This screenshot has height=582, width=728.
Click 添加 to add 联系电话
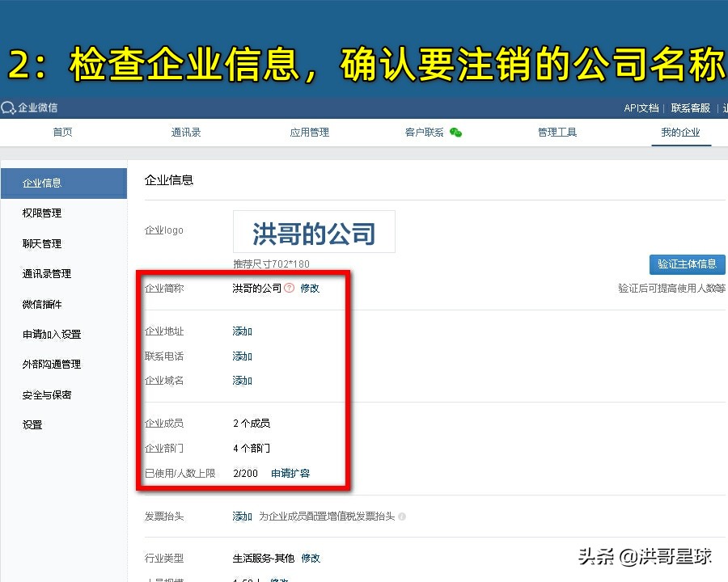point(241,356)
